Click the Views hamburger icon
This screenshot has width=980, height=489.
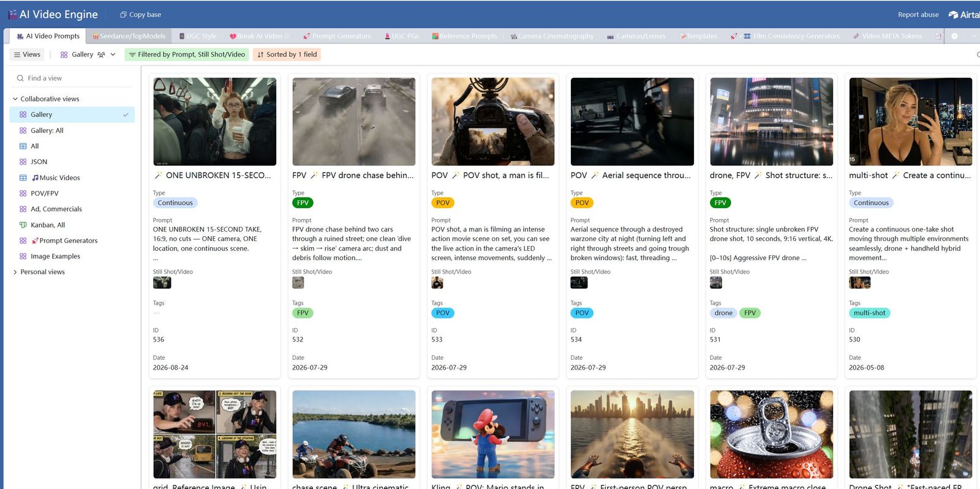(17, 54)
